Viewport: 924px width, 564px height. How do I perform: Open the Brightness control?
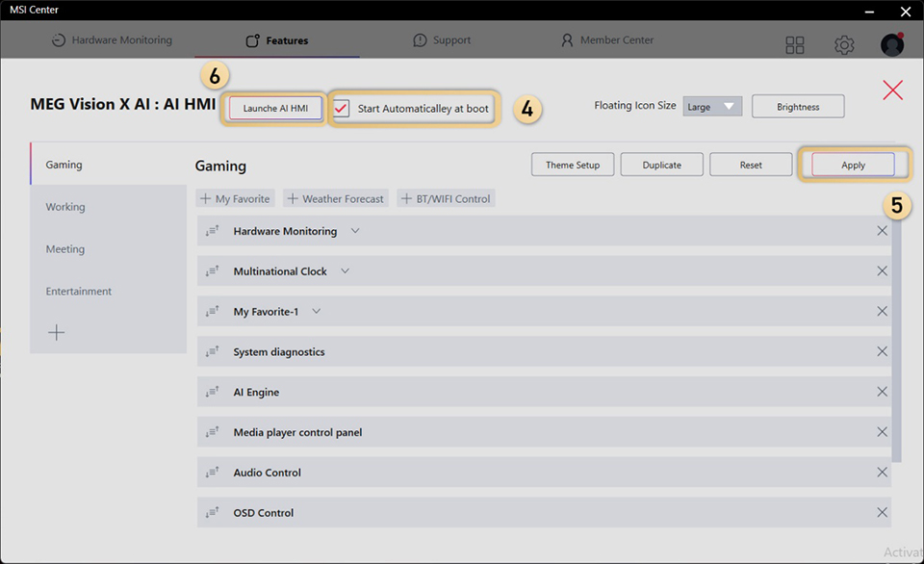click(798, 106)
